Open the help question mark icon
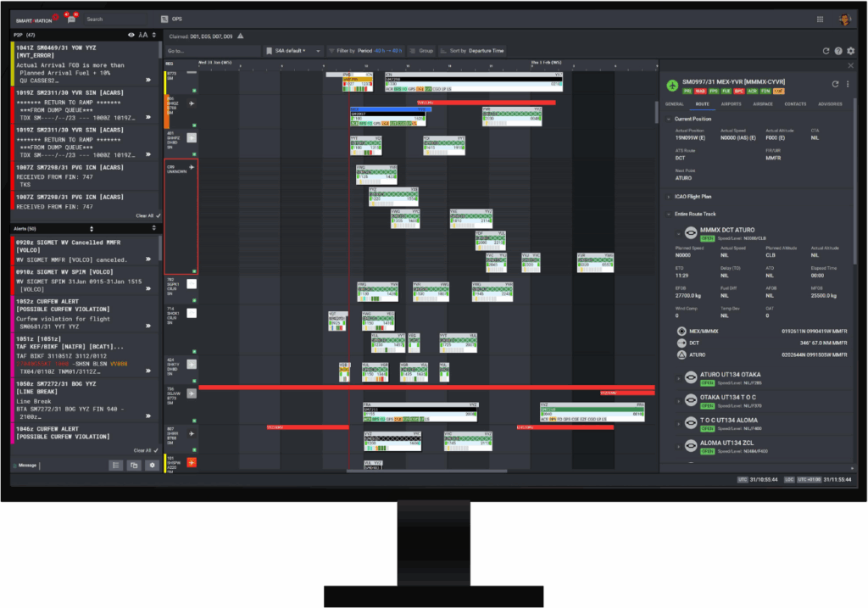The height and width of the screenshot is (608, 868). (x=838, y=51)
